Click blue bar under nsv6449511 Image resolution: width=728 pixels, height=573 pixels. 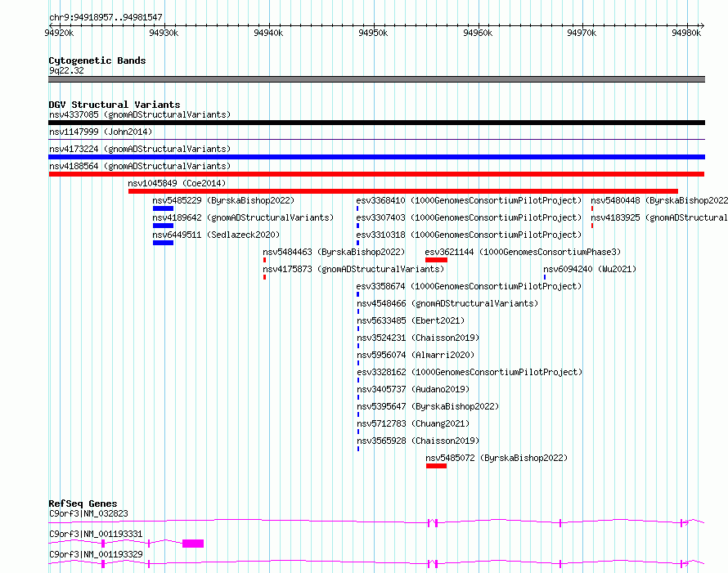tap(163, 243)
